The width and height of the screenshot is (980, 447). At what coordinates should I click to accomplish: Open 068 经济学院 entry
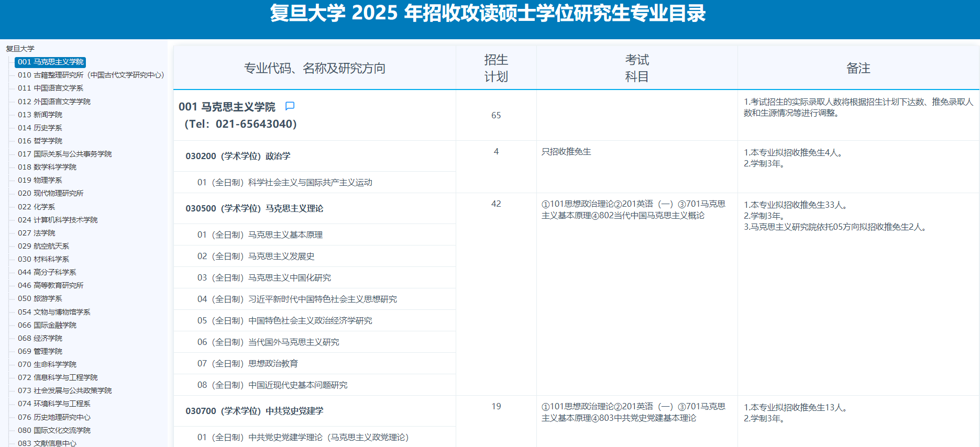40,338
